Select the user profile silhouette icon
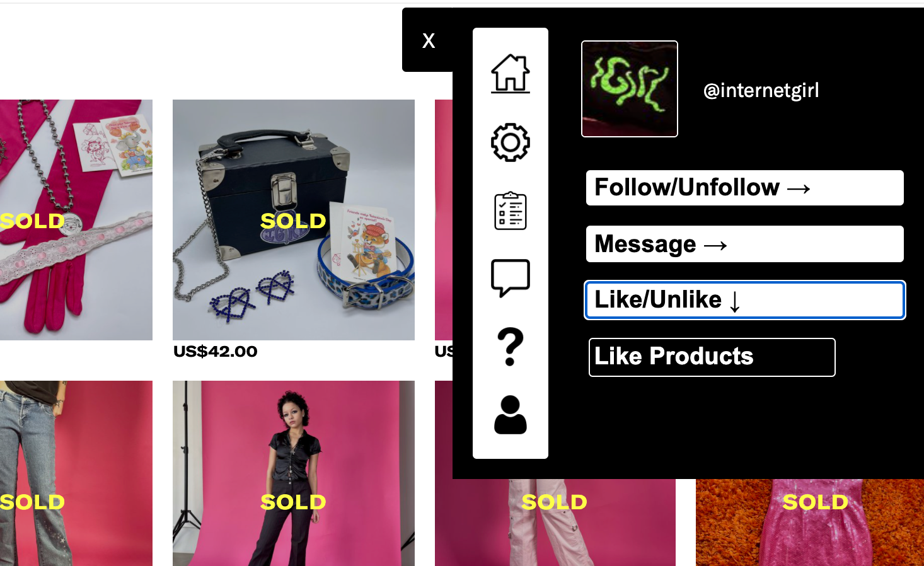This screenshot has width=924, height=566. coord(511,415)
